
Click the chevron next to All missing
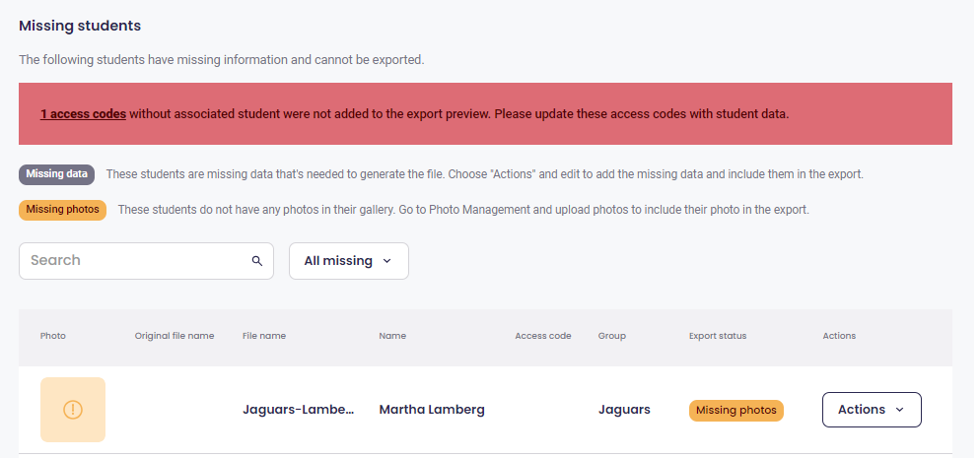[386, 261]
